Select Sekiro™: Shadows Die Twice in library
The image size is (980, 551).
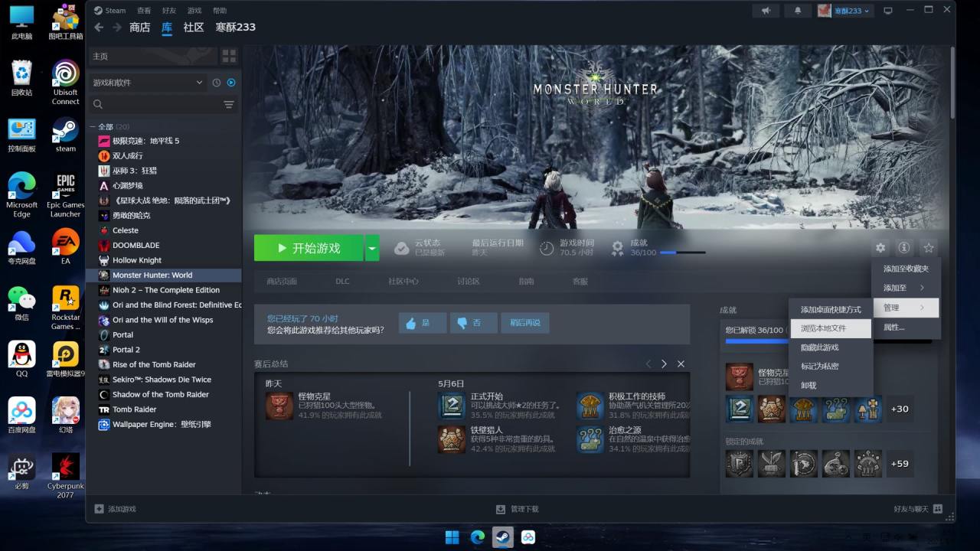pyautogui.click(x=165, y=380)
